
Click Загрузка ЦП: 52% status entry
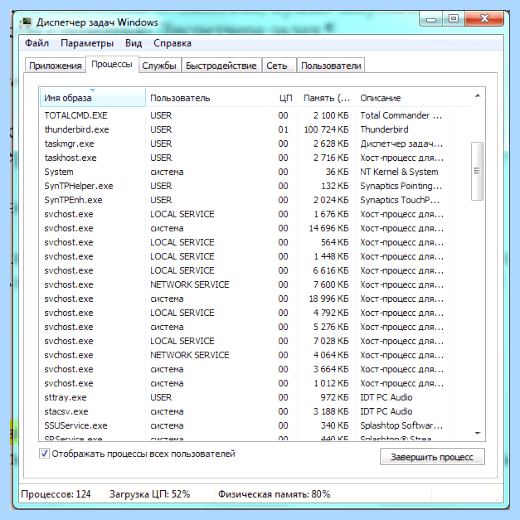150,494
